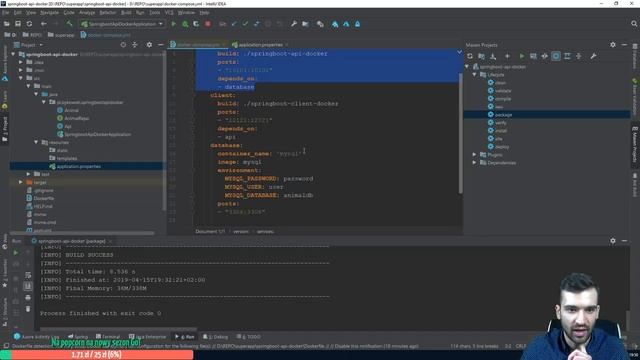The image size is (640, 360).
Task: Click the Run console horizontal scrollbar
Action: (118, 329)
